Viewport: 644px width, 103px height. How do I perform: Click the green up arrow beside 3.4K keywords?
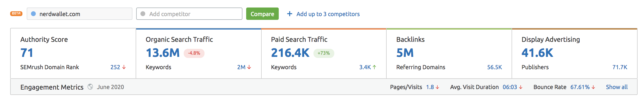374,67
